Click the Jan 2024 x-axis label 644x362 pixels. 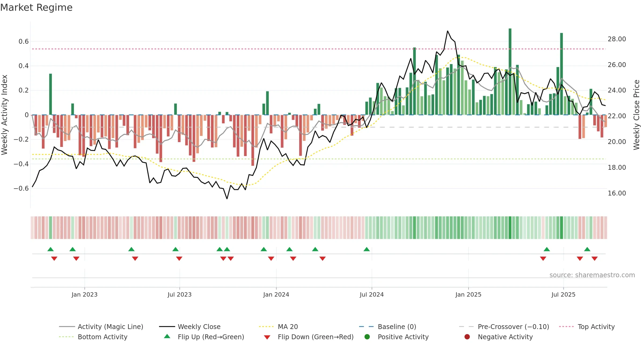pos(276,294)
